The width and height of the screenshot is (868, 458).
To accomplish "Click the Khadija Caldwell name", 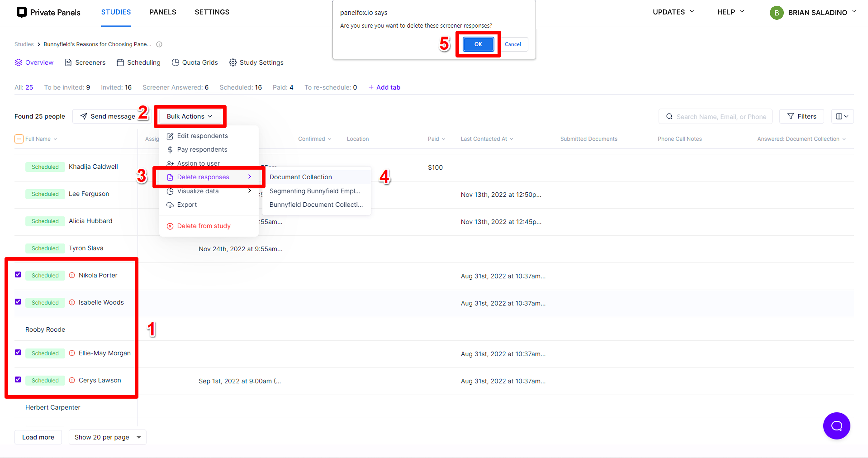I will coord(93,167).
